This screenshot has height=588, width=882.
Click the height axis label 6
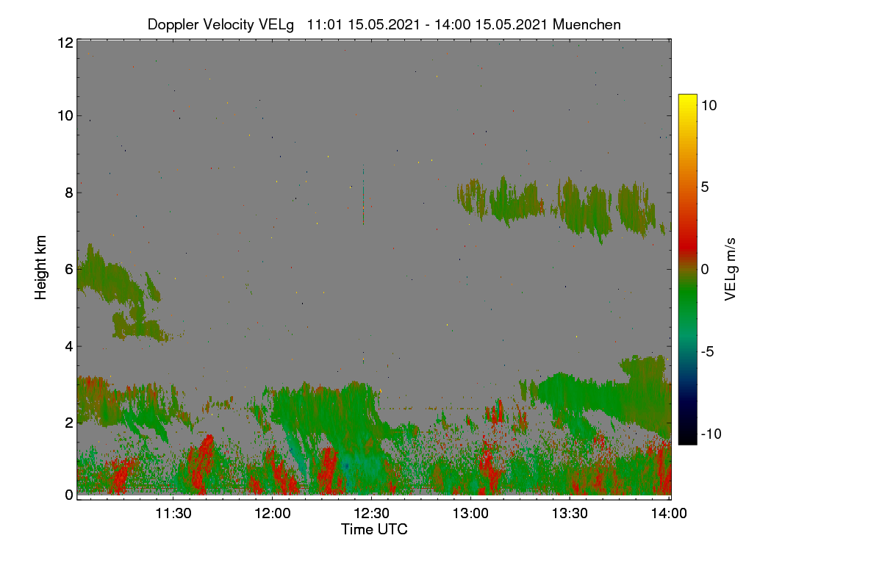(69, 269)
